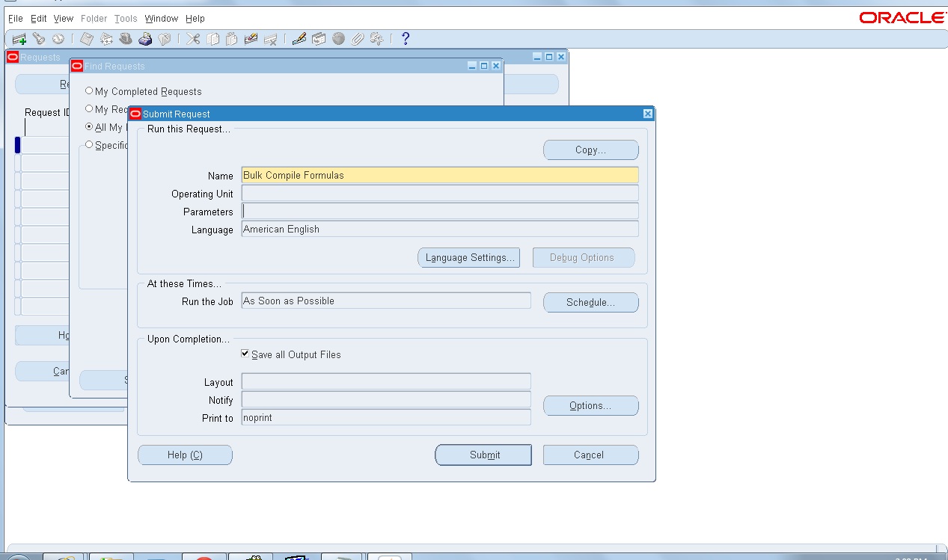
Task: Select the Save toolbar icon
Action: point(88,38)
